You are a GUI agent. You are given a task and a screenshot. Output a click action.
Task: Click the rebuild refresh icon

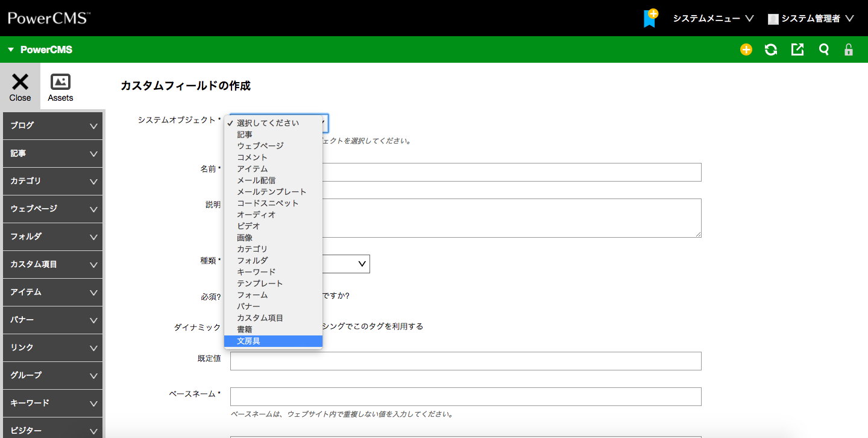[x=771, y=49]
